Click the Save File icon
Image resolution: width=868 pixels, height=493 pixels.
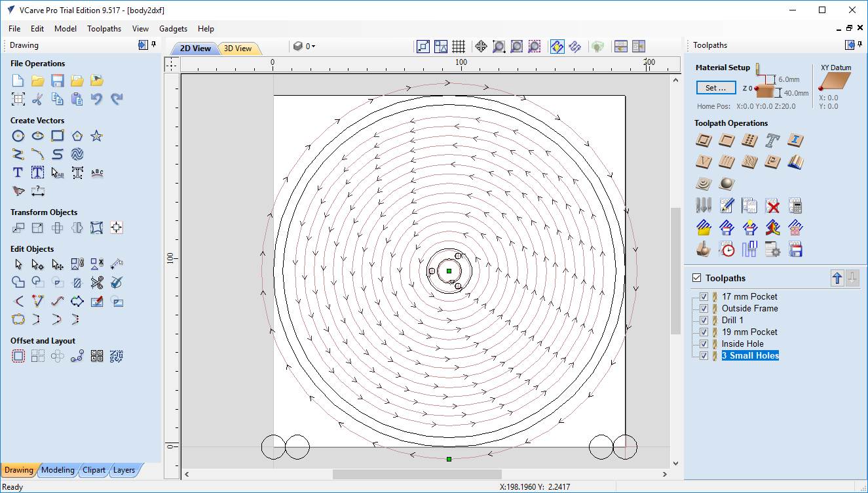click(x=58, y=81)
